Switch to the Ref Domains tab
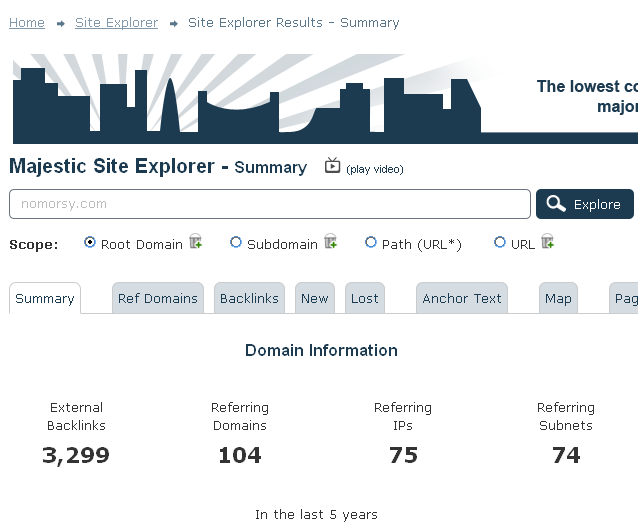This screenshot has width=638, height=532. pyautogui.click(x=157, y=298)
